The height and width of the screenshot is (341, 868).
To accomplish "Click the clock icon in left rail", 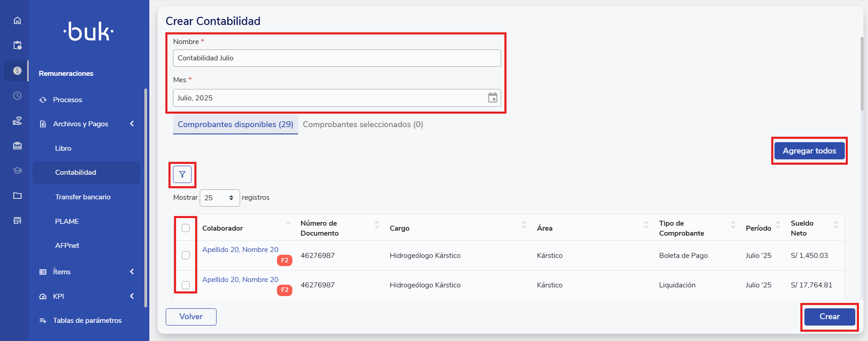I will point(17,96).
